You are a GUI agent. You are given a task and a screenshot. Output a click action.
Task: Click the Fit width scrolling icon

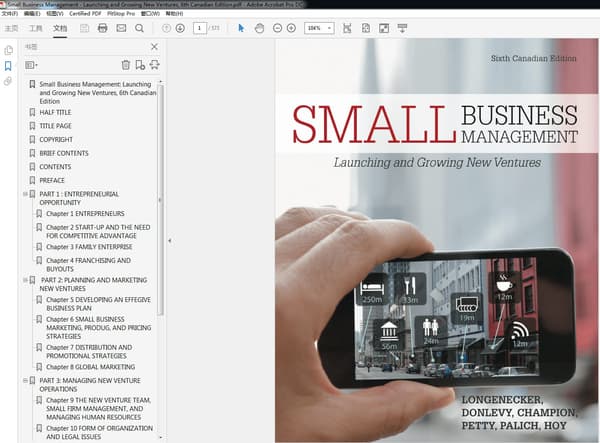coord(347,28)
